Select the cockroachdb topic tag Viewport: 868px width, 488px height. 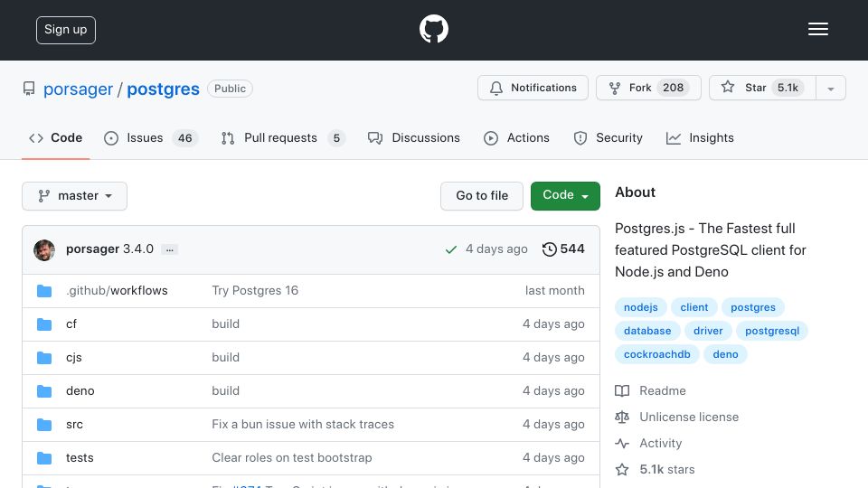click(x=657, y=354)
